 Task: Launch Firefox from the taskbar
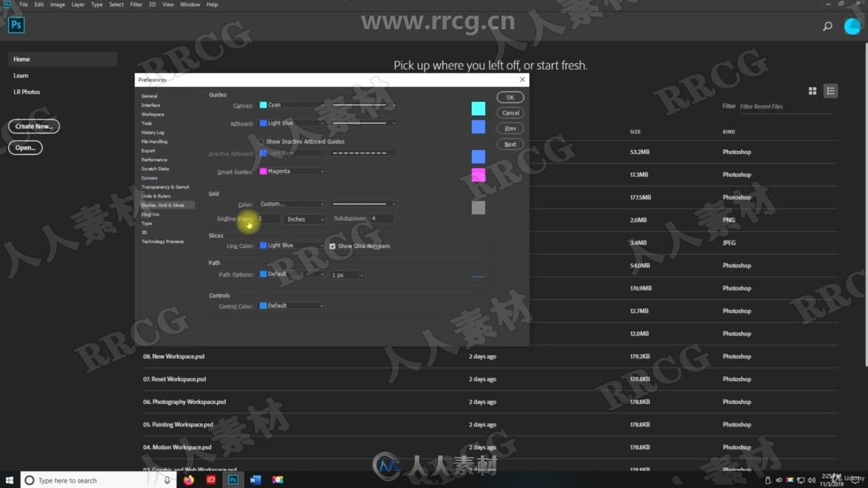[189, 480]
